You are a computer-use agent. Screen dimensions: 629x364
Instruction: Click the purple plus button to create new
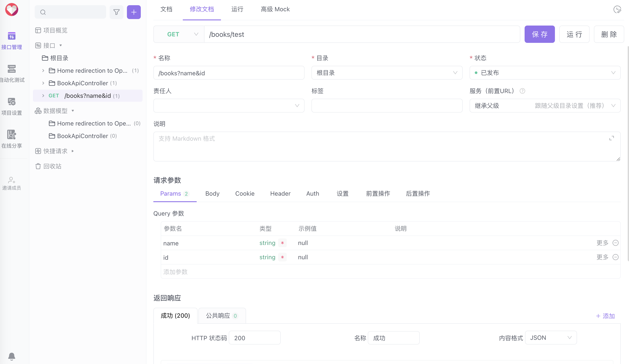coord(134,12)
